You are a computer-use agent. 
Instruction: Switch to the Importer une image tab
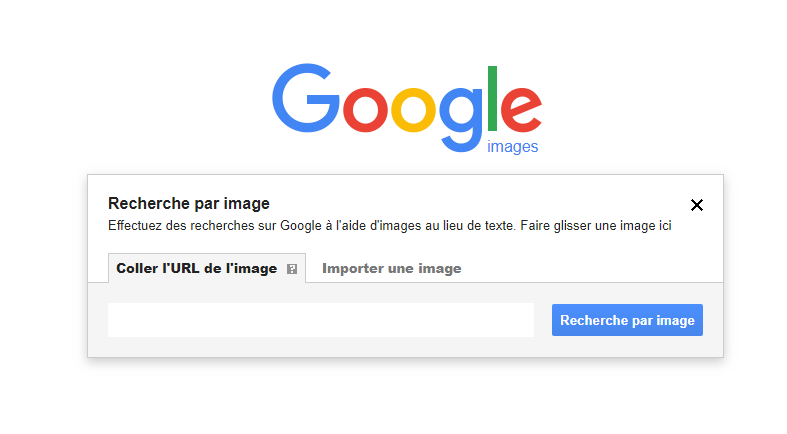coord(391,268)
